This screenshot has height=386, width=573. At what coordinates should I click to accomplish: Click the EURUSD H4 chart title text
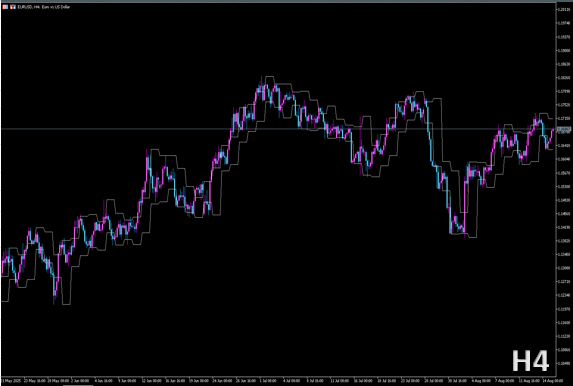(x=43, y=7)
